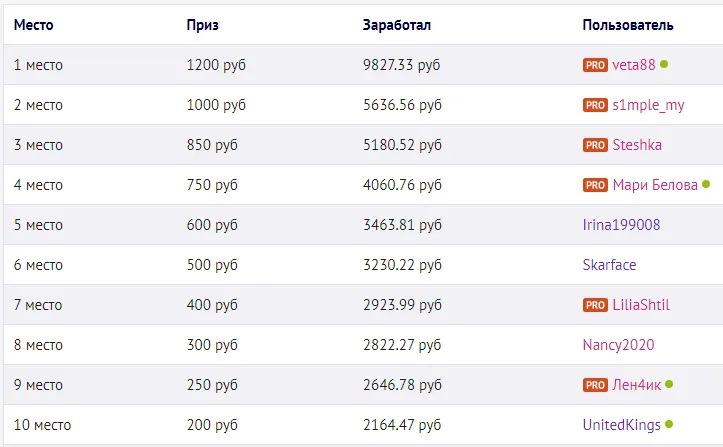Click the Заработал column header
Viewport: 723px width, 447px height.
point(397,24)
